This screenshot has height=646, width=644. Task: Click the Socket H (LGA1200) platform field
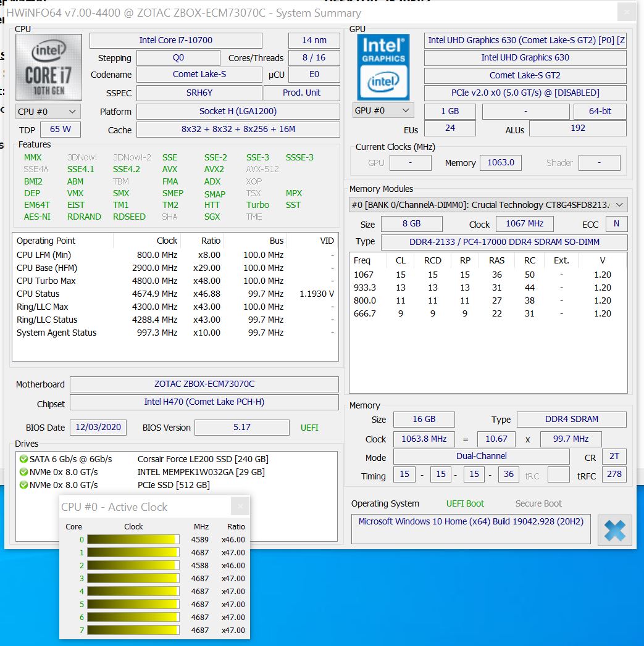coord(238,111)
